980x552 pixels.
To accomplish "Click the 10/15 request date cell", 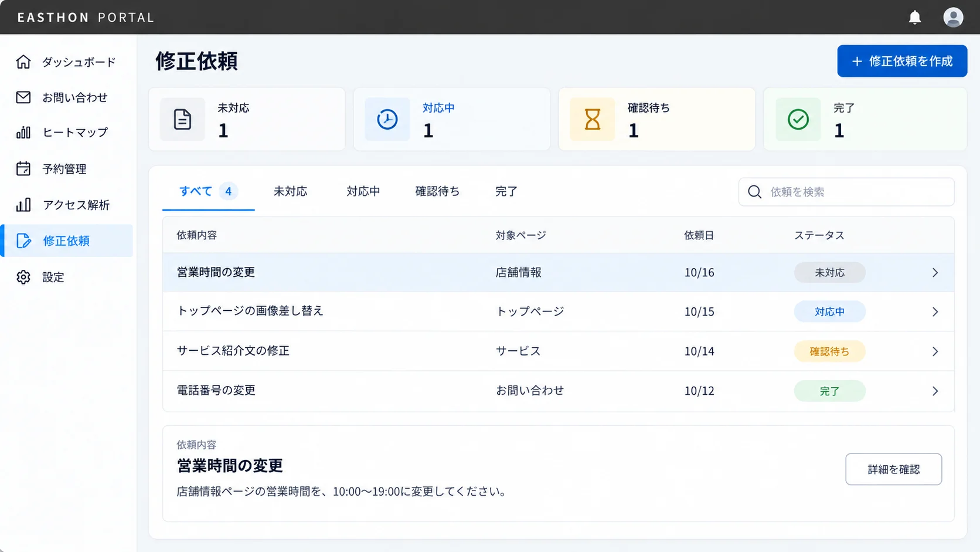I will tap(699, 311).
